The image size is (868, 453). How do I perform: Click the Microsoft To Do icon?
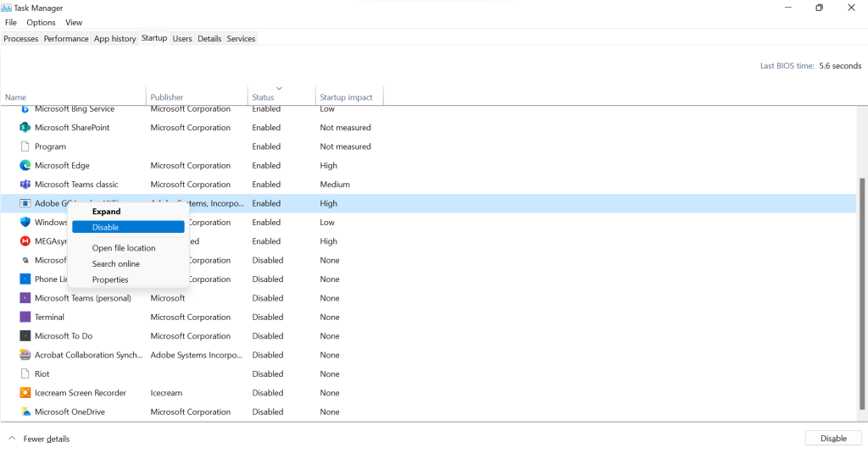[x=25, y=336]
